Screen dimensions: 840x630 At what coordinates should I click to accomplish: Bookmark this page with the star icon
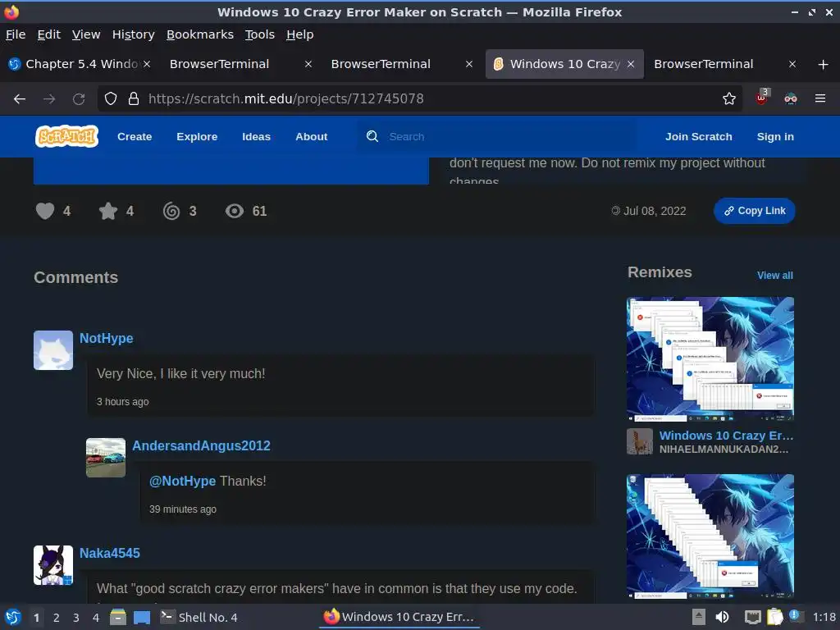pyautogui.click(x=728, y=98)
